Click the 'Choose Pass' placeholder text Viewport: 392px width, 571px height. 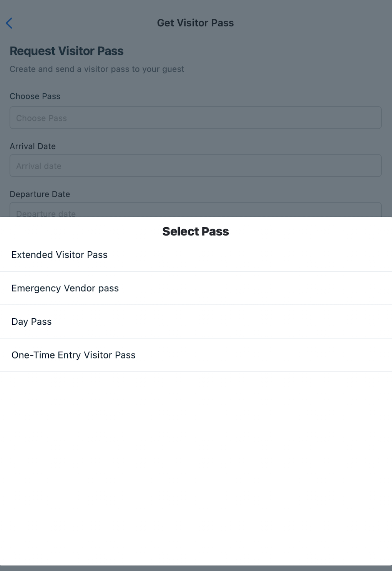coord(42,118)
